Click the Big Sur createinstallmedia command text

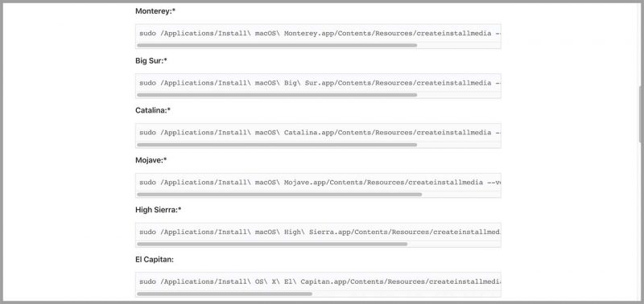[x=320, y=83]
